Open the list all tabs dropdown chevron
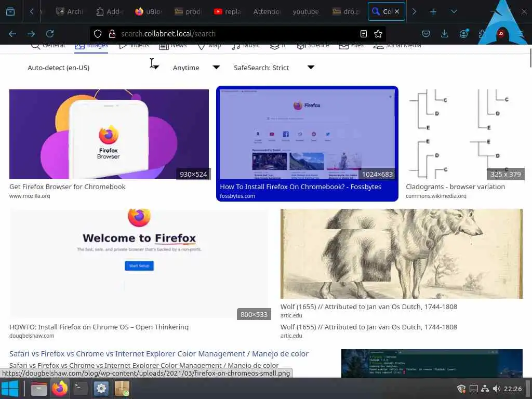532x399 pixels. tap(454, 11)
